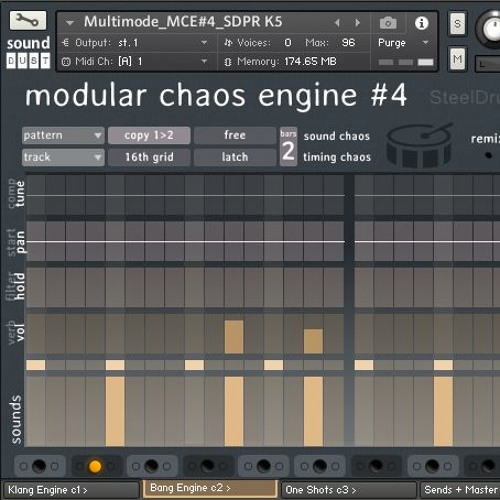Switch to Bang Engine c2 tab
The width and height of the screenshot is (500, 500).
point(210,488)
